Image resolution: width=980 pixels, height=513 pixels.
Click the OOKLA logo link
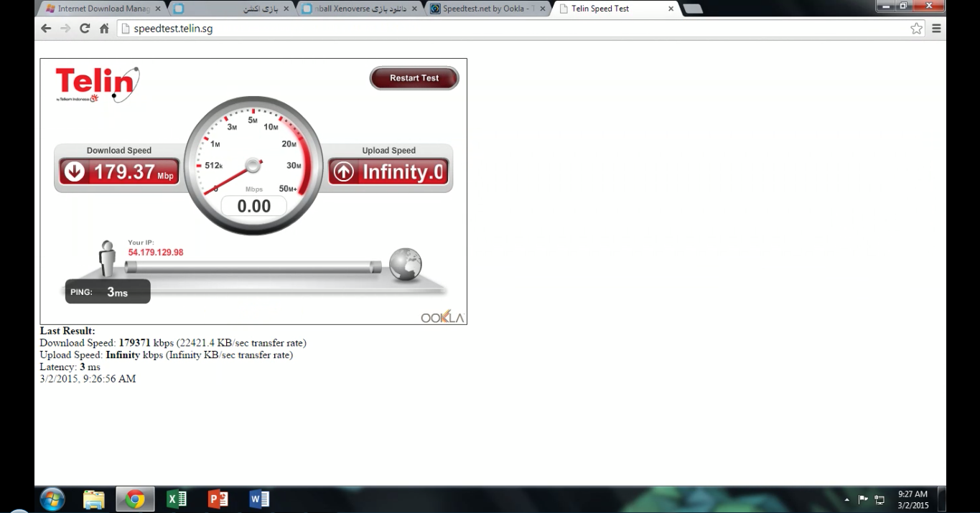point(442,317)
